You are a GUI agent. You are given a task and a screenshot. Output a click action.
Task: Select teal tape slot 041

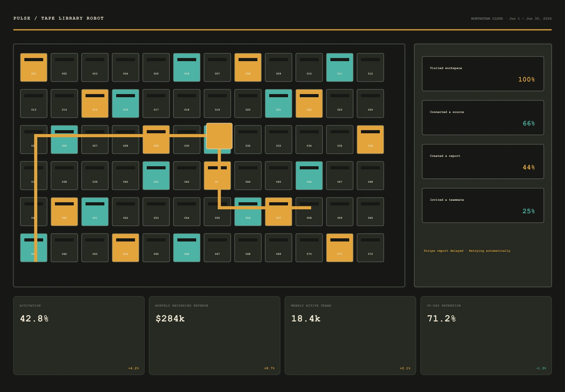156,176
